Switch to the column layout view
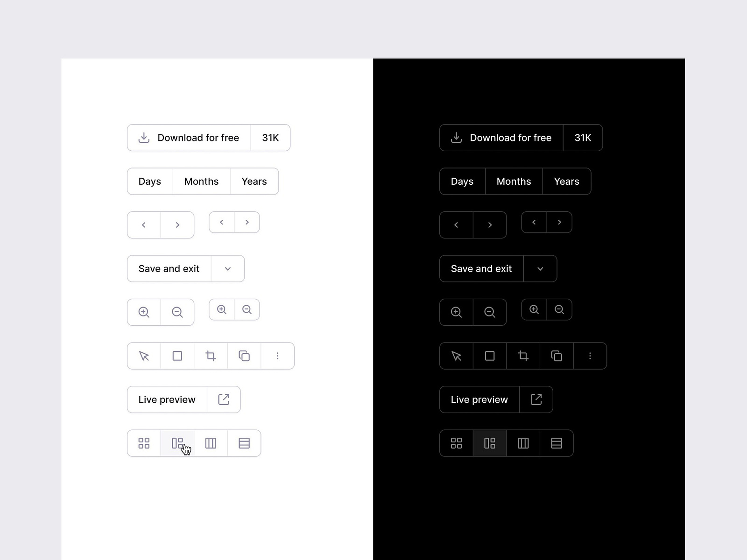Viewport: 747px width, 560px height. coord(211,443)
